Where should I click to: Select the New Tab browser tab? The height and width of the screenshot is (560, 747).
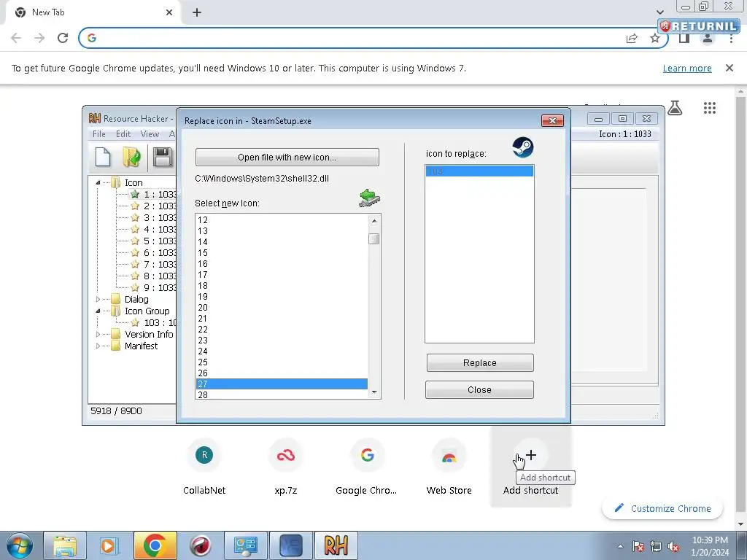click(x=94, y=13)
